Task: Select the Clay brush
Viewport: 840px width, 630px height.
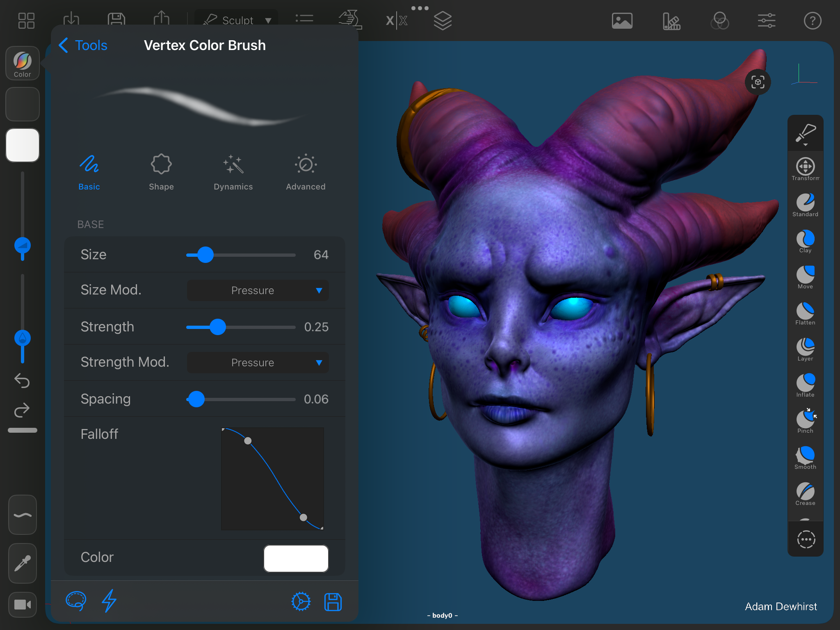Action: (806, 241)
